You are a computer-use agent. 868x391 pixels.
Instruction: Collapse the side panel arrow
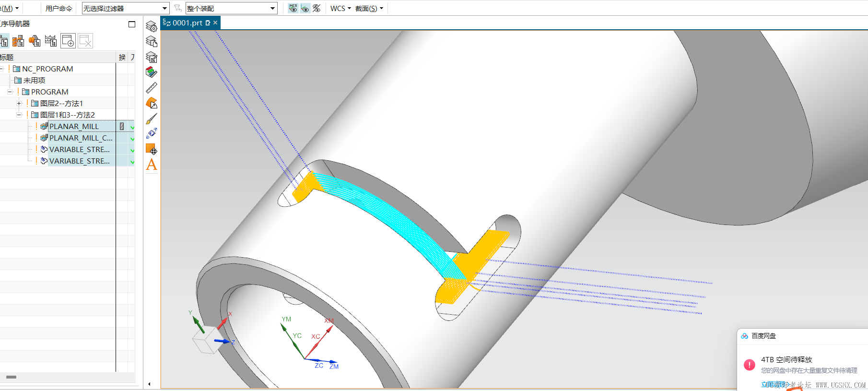(x=149, y=384)
